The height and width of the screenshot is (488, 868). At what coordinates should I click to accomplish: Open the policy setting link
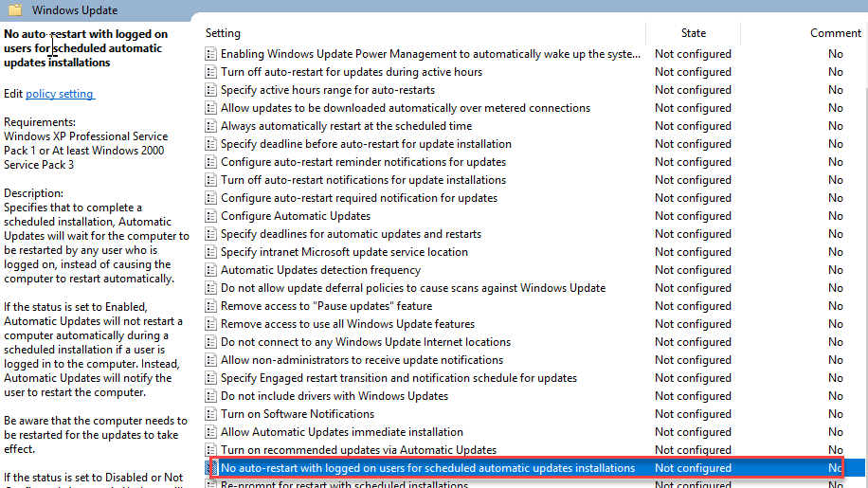click(60, 94)
